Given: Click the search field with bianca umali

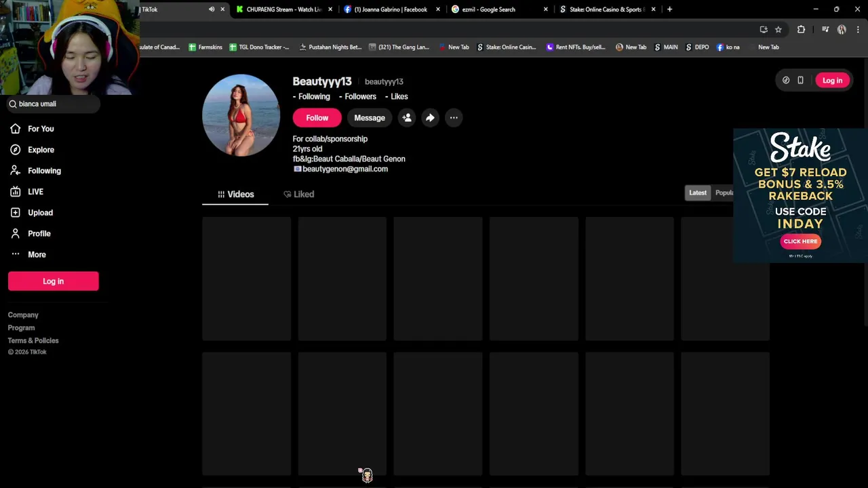Looking at the screenshot, I should click(x=53, y=104).
